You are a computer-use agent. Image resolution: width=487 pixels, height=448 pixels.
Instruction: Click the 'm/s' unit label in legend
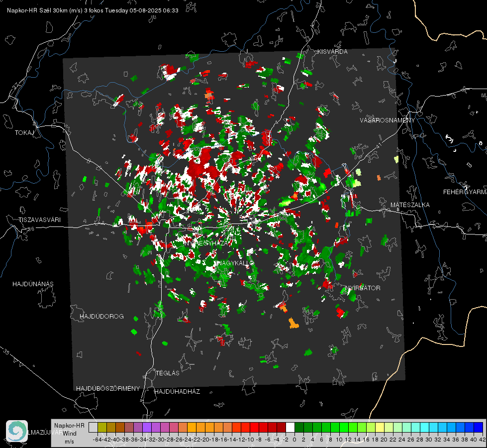[69, 442]
